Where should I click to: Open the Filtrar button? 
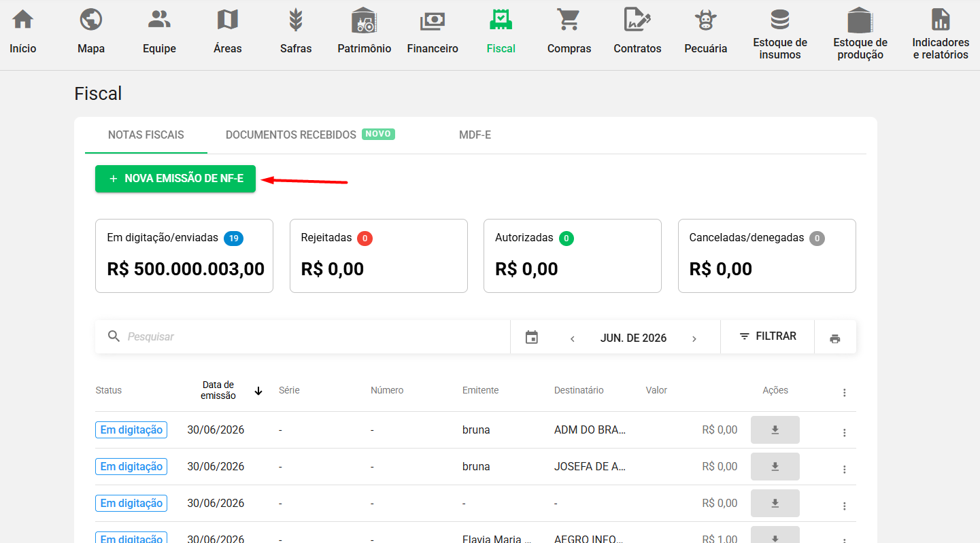[767, 336]
